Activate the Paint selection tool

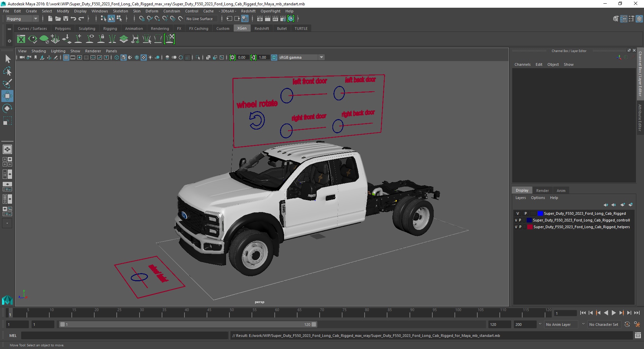click(x=7, y=84)
